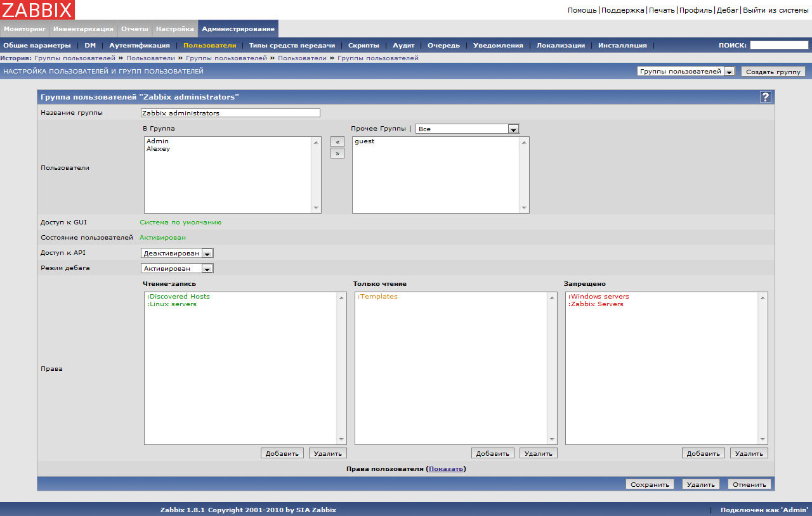Open Режим дебага dropdown
The height and width of the screenshot is (516, 812).
(177, 268)
